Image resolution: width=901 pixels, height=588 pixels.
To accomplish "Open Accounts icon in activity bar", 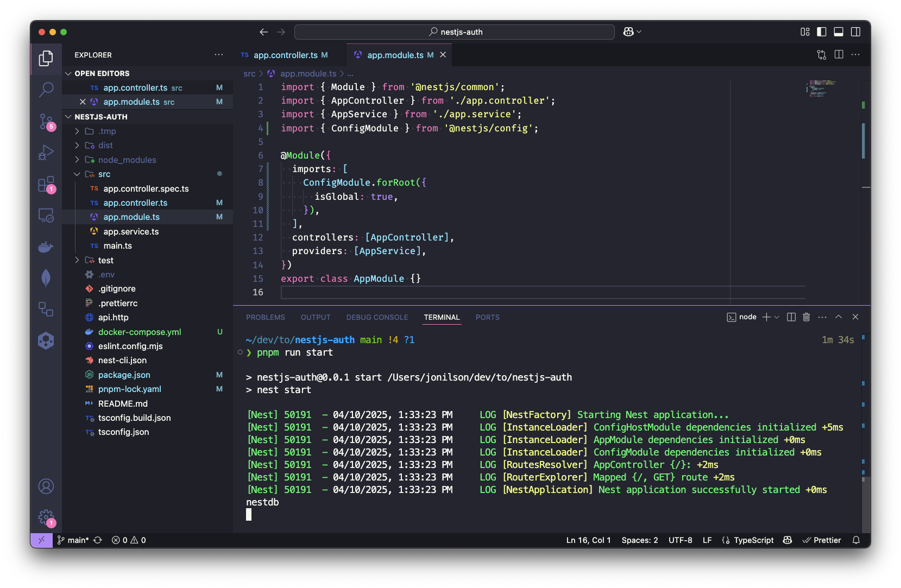I will click(46, 486).
